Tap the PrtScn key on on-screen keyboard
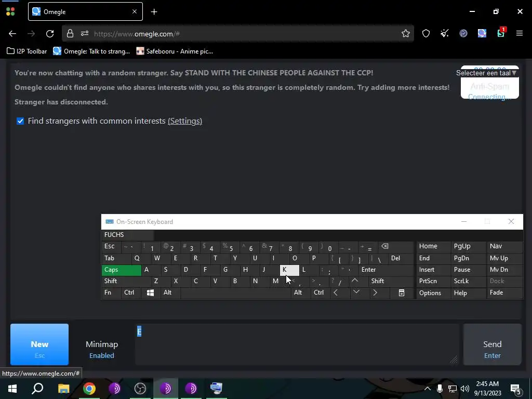This screenshot has width=532, height=399. click(x=433, y=281)
